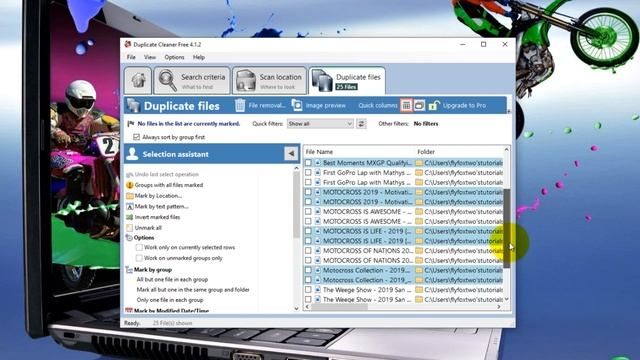Select All but one file in each group
This screenshot has height=360, width=640.
tap(172, 280)
